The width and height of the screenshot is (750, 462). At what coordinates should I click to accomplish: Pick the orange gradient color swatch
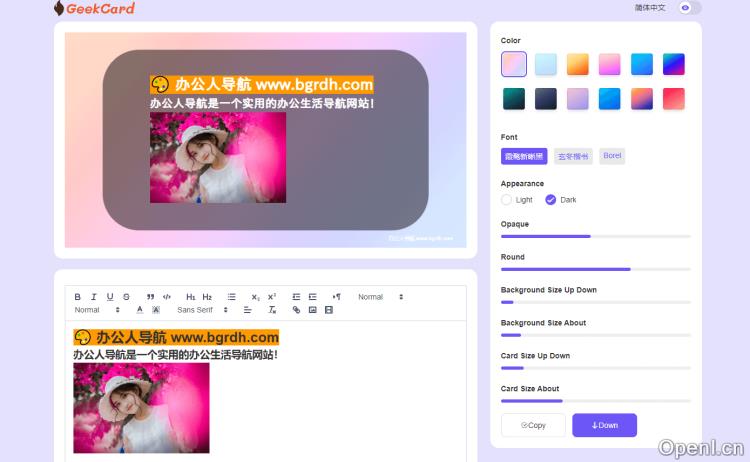578,65
